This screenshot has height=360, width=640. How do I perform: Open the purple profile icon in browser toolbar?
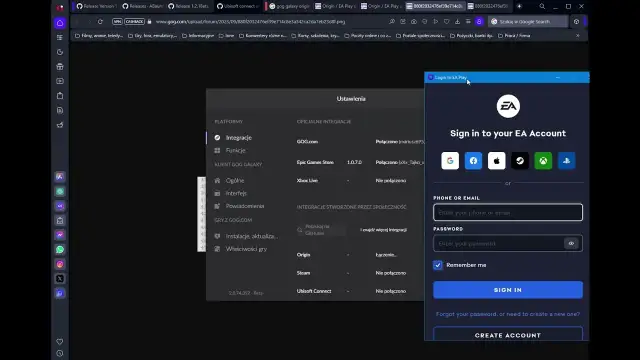tap(479, 22)
